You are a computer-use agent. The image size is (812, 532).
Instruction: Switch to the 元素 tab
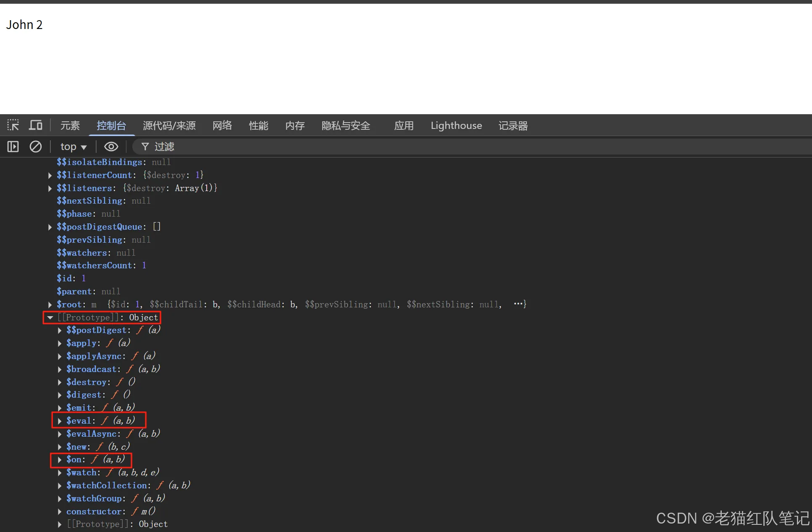(70, 126)
